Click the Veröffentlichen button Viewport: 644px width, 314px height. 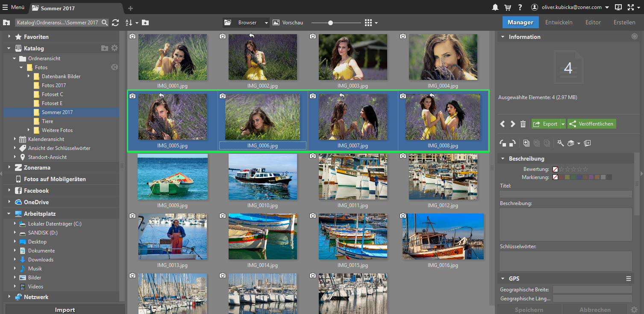[x=592, y=124]
